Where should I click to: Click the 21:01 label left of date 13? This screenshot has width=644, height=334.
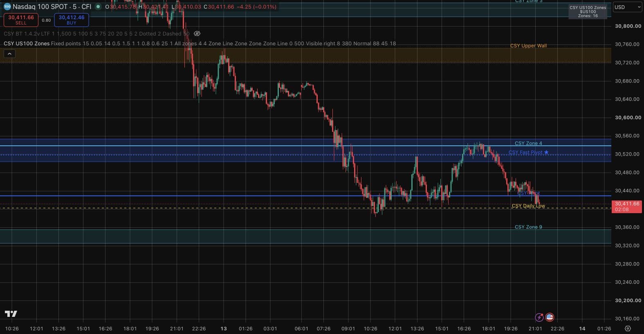tap(177, 328)
